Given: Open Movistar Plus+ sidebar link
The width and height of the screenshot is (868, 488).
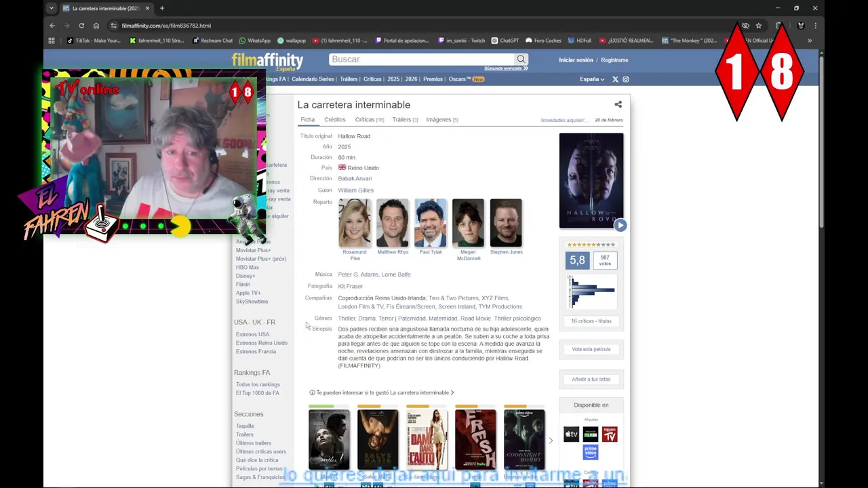Looking at the screenshot, I should pos(253,250).
